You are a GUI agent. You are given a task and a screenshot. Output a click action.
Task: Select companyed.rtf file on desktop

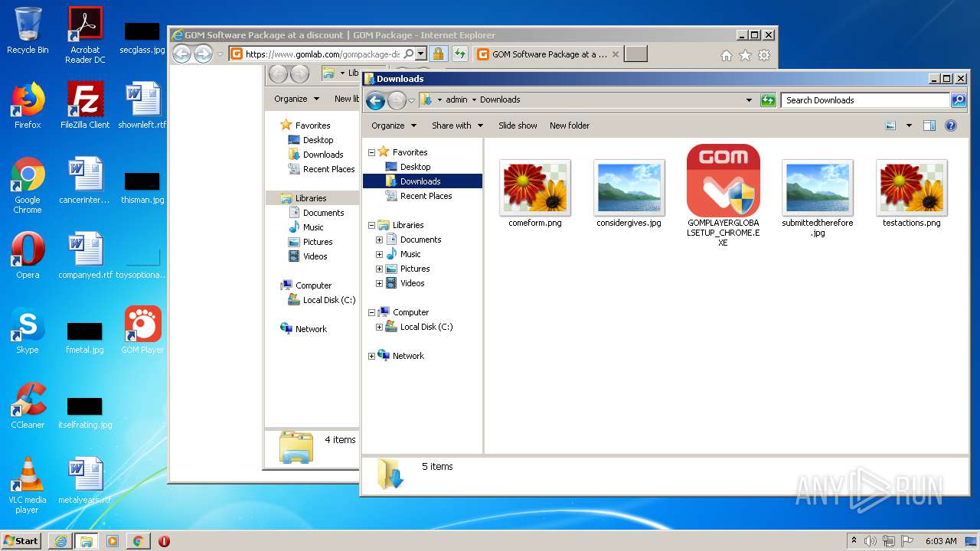coord(85,256)
